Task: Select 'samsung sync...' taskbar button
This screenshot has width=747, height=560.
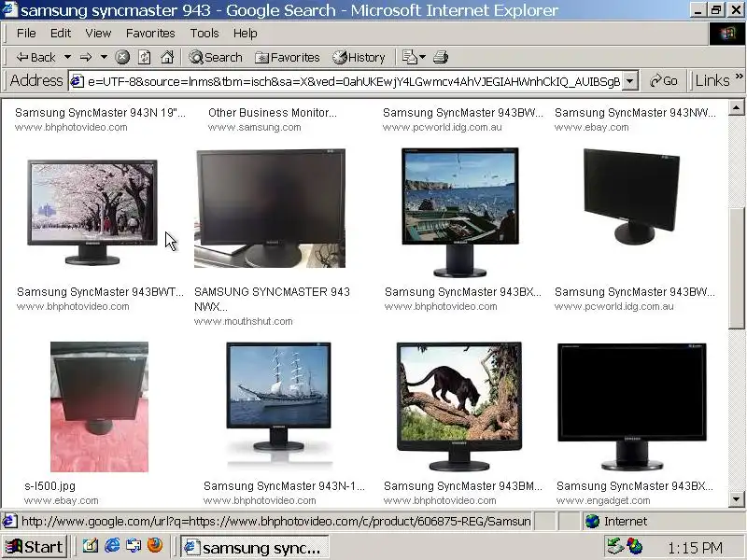Action: coord(254,547)
